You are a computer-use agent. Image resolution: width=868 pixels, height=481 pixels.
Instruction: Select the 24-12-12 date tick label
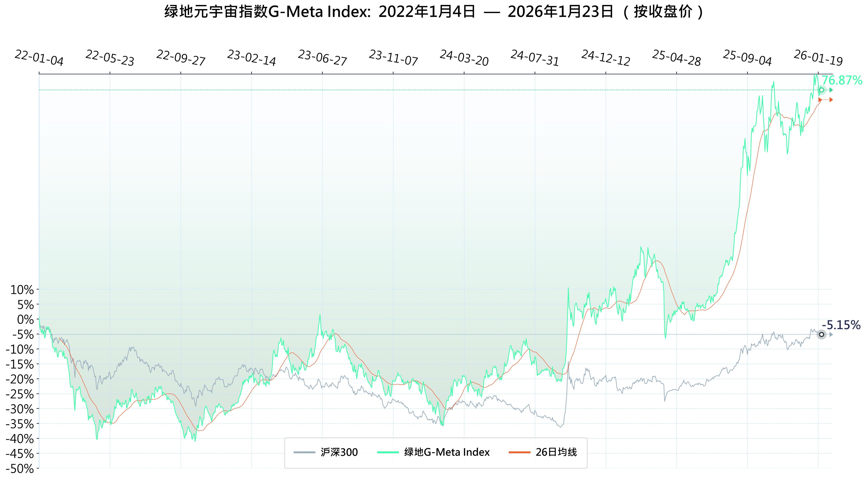[x=606, y=58]
